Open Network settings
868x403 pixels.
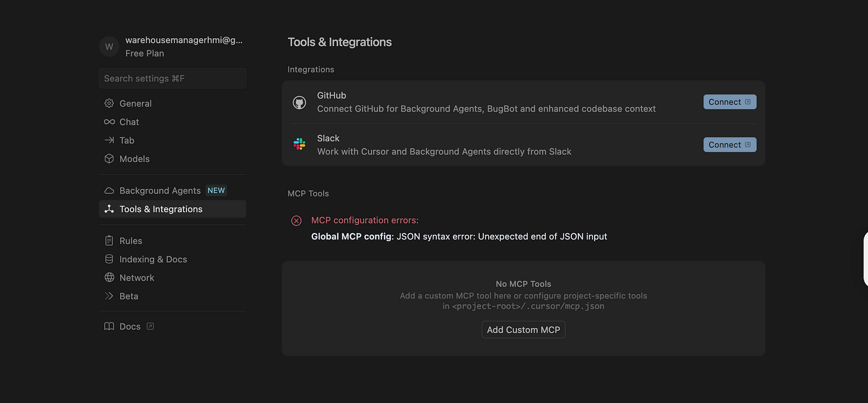coord(173,278)
